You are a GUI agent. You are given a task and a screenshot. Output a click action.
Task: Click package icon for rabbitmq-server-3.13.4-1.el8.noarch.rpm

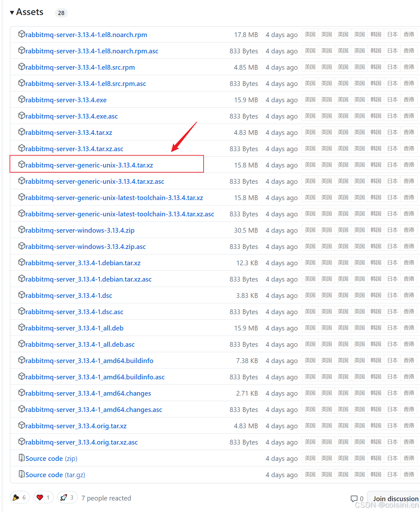21,34
